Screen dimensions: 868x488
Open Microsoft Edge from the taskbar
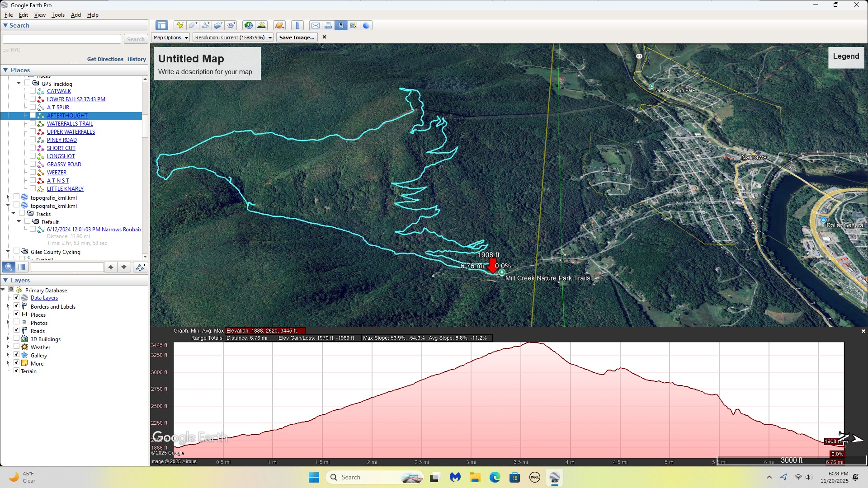click(495, 477)
